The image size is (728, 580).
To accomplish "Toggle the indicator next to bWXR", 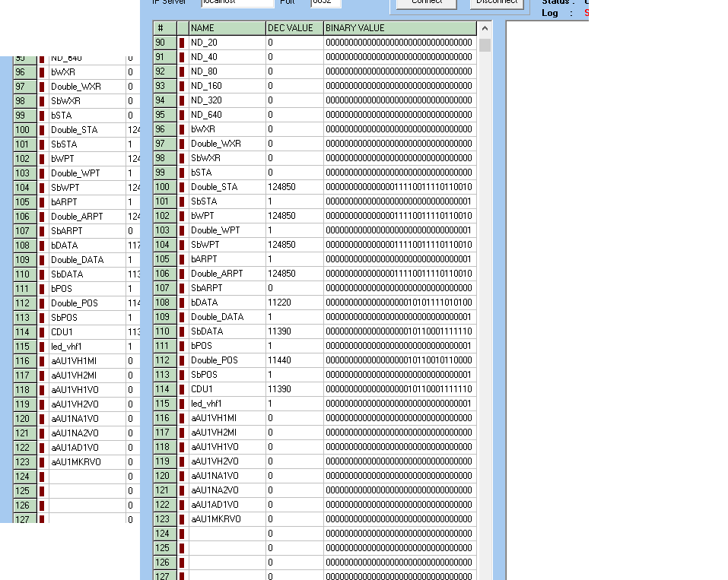I will click(x=183, y=129).
